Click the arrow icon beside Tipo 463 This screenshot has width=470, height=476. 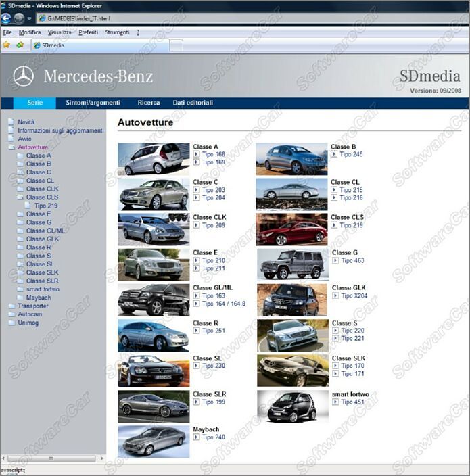pyautogui.click(x=335, y=260)
